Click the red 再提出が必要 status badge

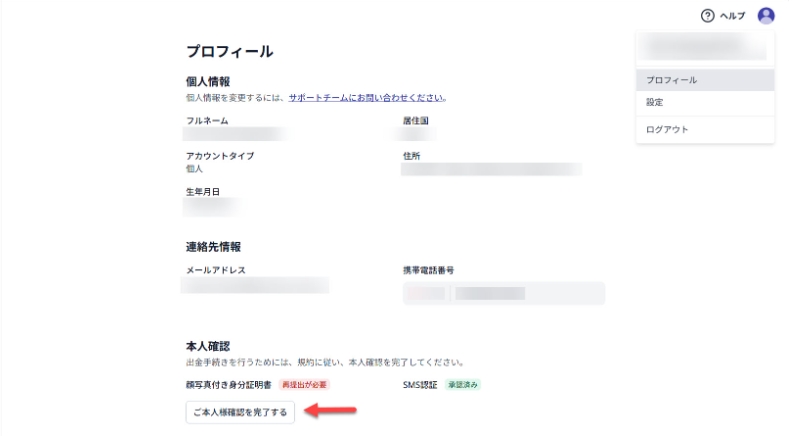click(x=304, y=384)
